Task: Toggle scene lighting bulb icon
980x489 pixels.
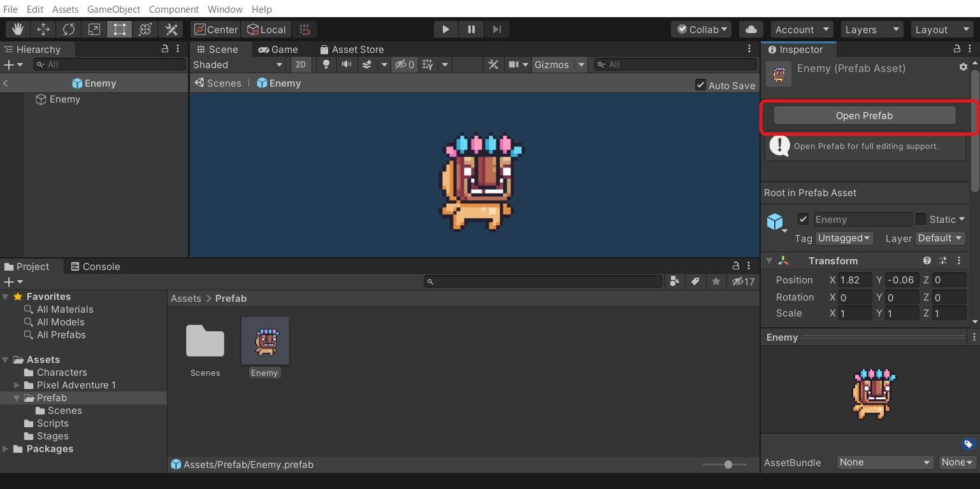Action: [x=326, y=64]
